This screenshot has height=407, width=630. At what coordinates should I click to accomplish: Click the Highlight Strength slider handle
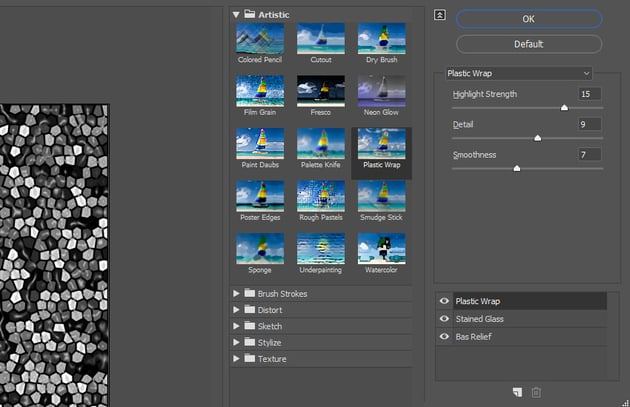tap(564, 107)
